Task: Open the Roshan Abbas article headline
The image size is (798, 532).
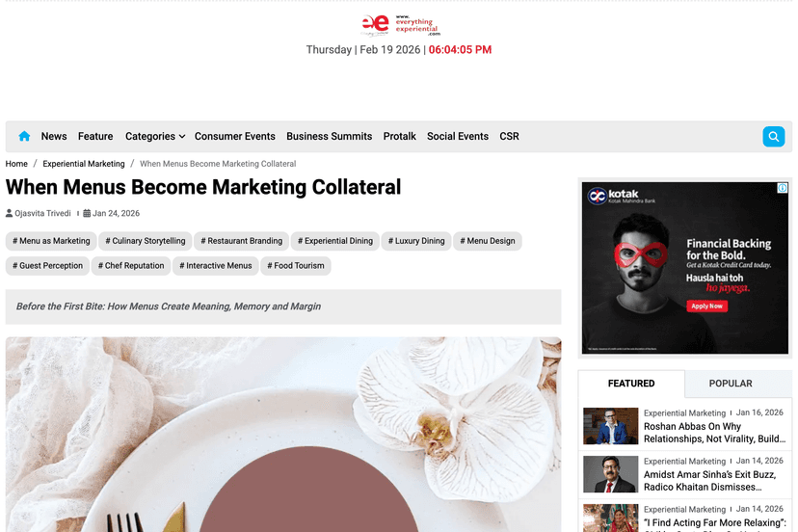Action: [714, 433]
